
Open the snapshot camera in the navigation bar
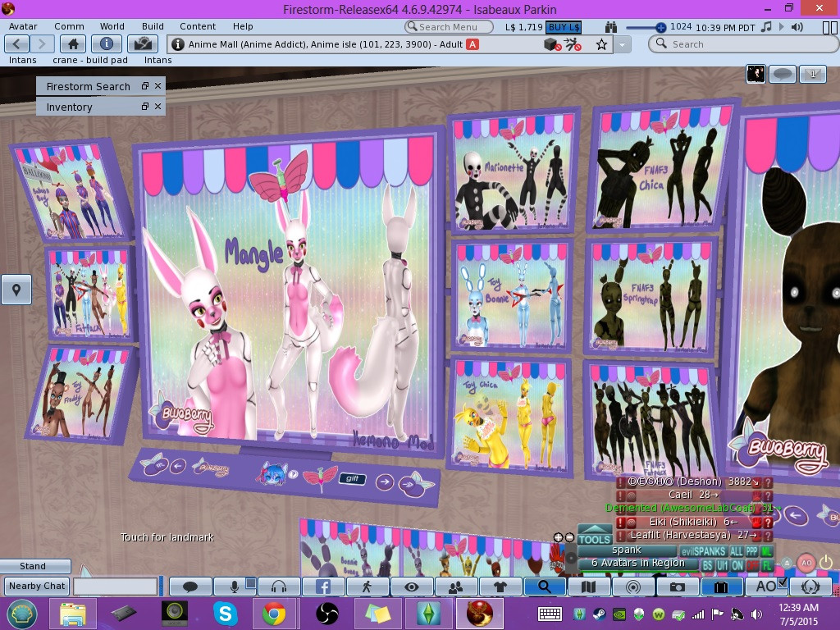(143, 44)
